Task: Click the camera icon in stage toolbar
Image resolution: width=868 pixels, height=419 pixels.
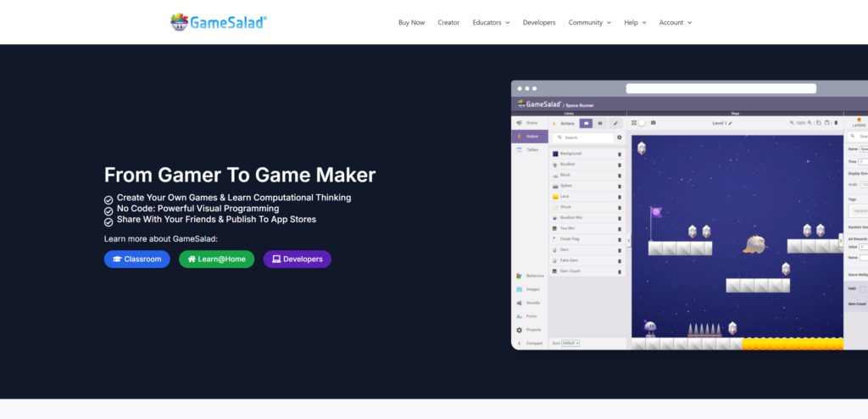Action: click(653, 123)
